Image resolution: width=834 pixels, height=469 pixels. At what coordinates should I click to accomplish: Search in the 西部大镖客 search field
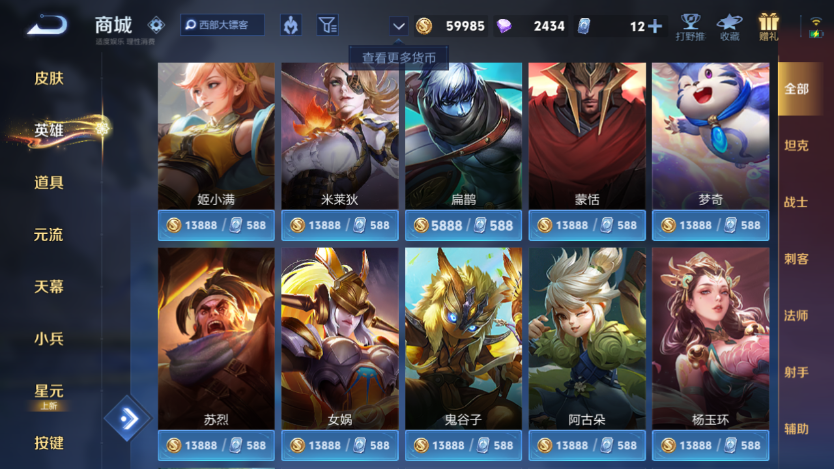[x=222, y=25]
